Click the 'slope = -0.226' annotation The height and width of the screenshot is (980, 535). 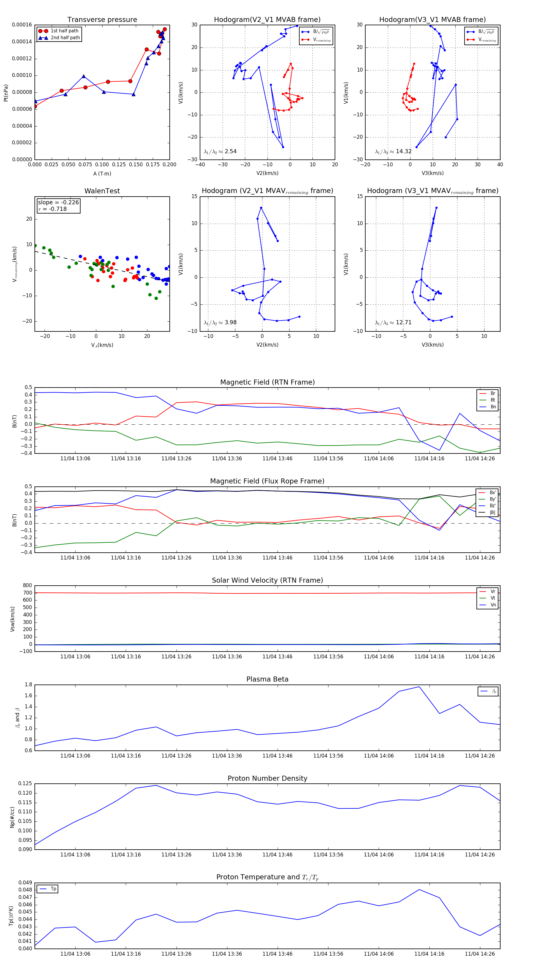[x=58, y=203]
